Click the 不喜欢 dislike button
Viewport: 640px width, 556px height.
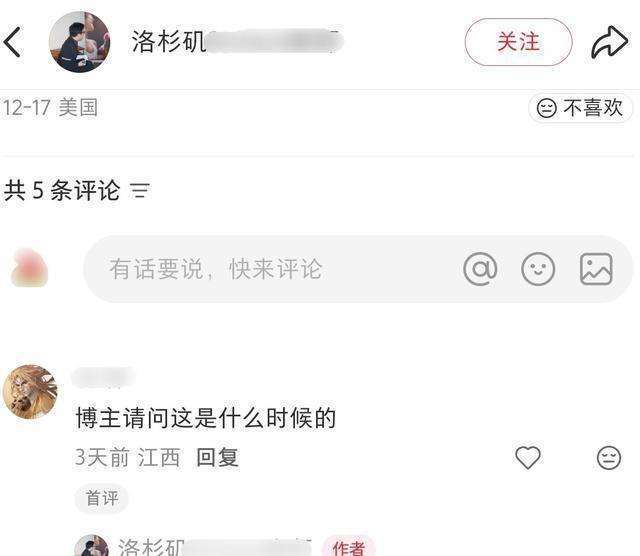[x=580, y=108]
